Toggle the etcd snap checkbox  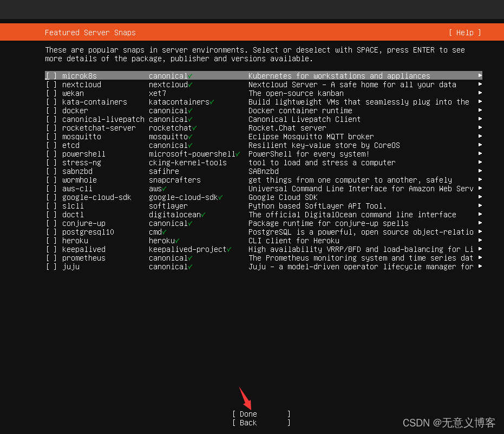pos(50,145)
